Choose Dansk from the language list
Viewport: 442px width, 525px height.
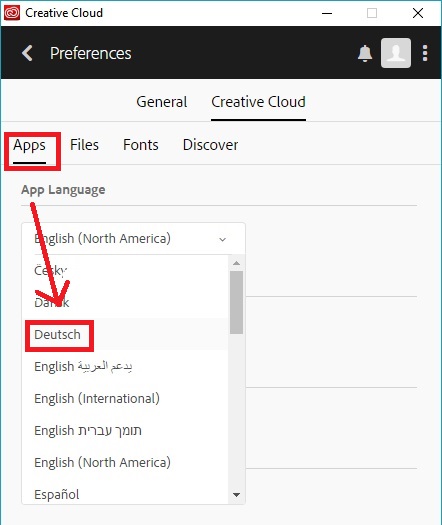tap(125, 302)
